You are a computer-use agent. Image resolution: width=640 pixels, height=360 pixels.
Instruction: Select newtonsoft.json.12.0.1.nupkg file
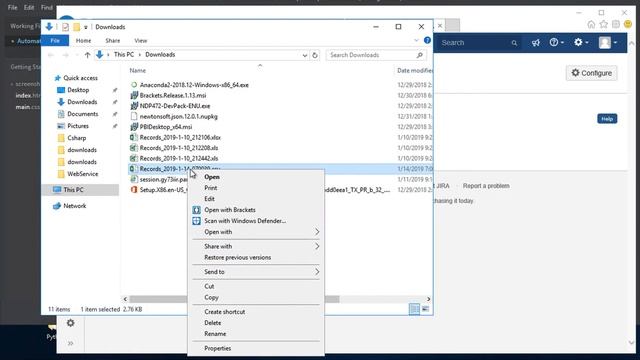coord(178,116)
